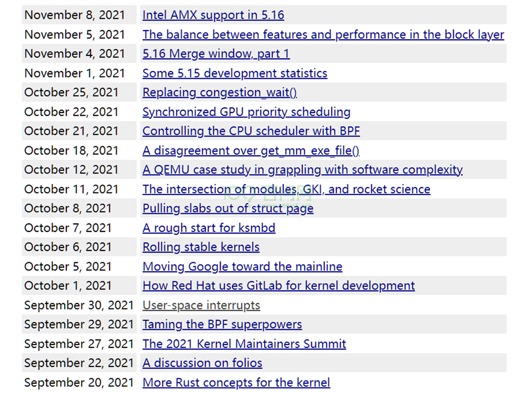Open A discussion on folios

202,363
